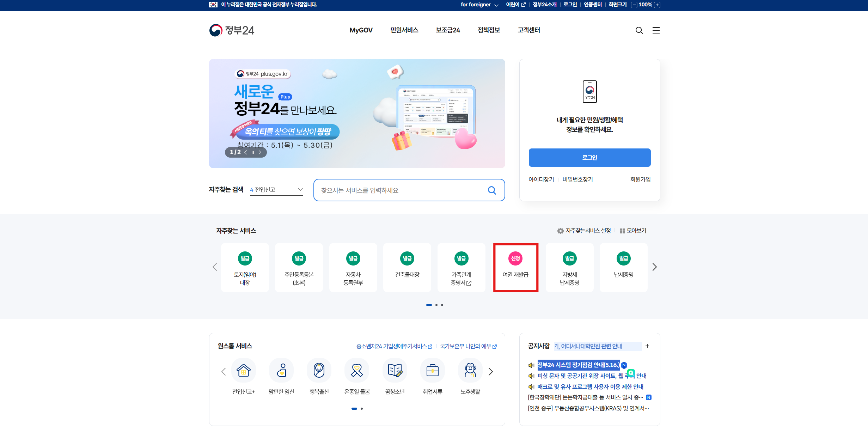Click the 로그인 link in top bar
The image size is (868, 433).
tap(570, 5)
